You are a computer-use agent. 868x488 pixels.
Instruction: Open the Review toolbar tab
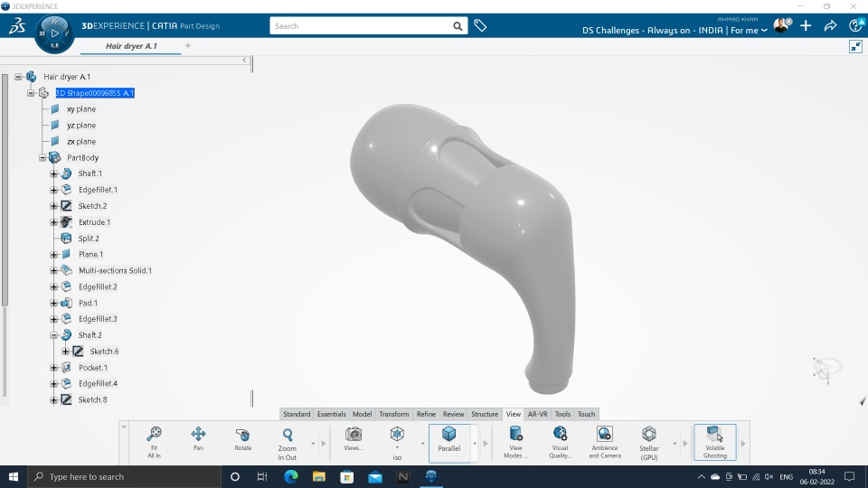point(453,414)
